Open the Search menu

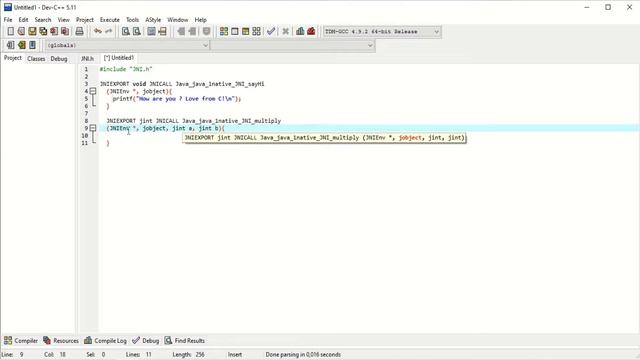click(x=43, y=20)
